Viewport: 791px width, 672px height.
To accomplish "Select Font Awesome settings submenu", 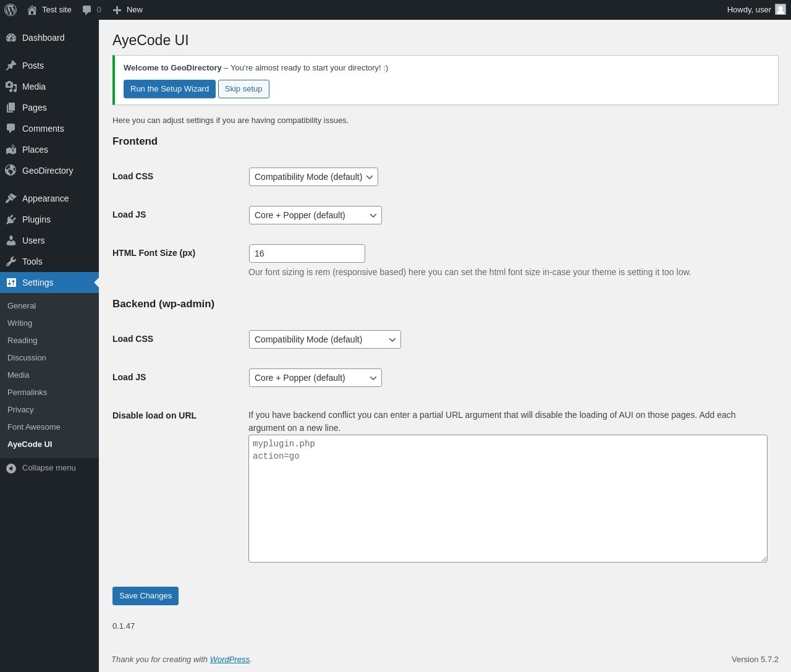I will coord(34,427).
